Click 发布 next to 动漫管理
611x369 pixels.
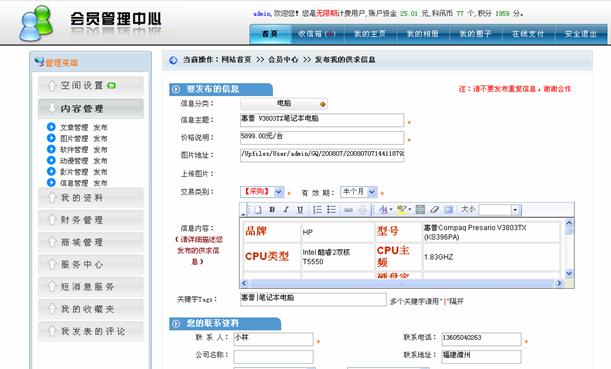pos(100,161)
